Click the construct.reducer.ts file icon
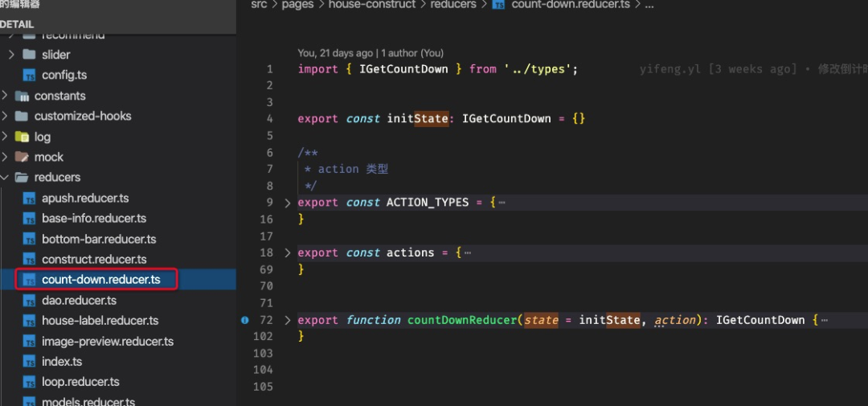This screenshot has width=868, height=406. 30,259
